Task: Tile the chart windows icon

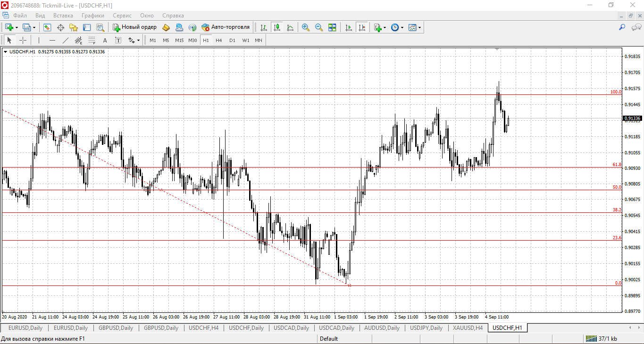Action: [332, 27]
